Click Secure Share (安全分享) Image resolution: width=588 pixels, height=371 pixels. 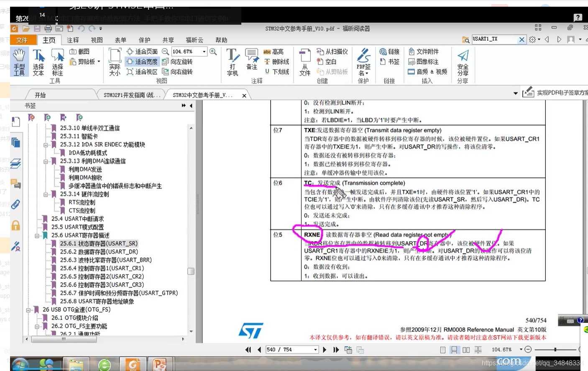coord(463,62)
